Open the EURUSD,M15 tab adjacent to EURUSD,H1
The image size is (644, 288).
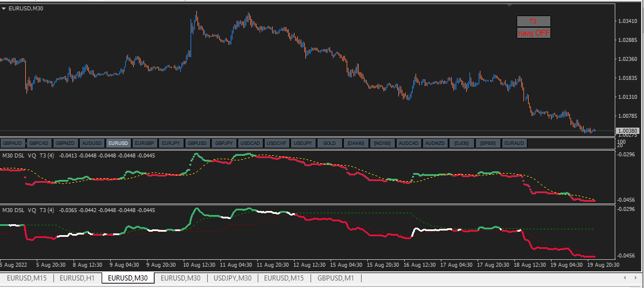click(x=26, y=278)
